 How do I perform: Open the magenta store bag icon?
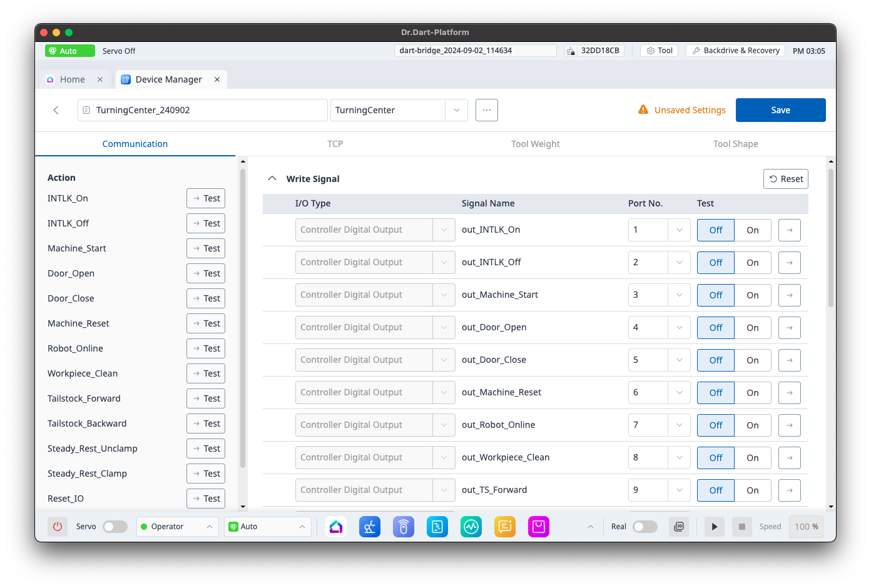(x=539, y=527)
